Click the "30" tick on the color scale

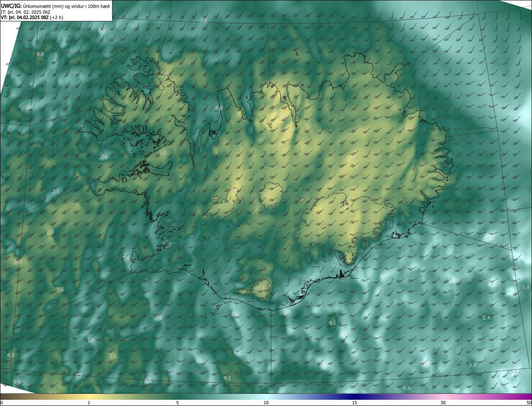click(443, 403)
